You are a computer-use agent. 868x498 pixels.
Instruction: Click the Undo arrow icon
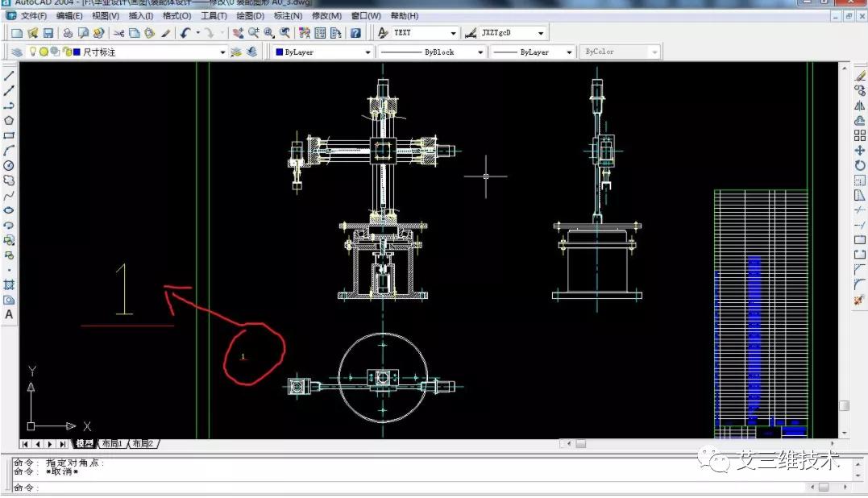click(x=185, y=33)
